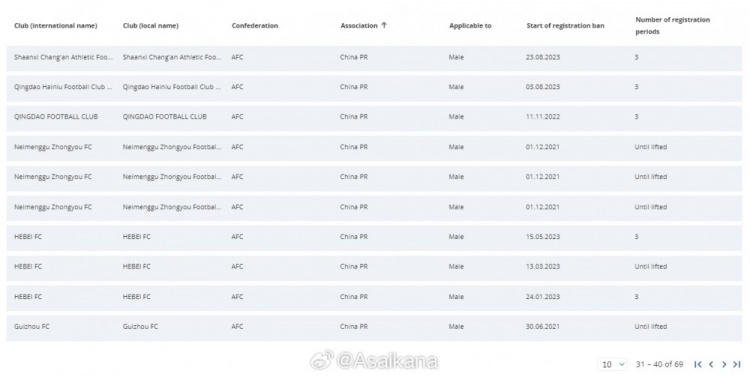The width and height of the screenshot is (750, 377).
Task: Sort by Applicable to column header
Action: coord(470,26)
